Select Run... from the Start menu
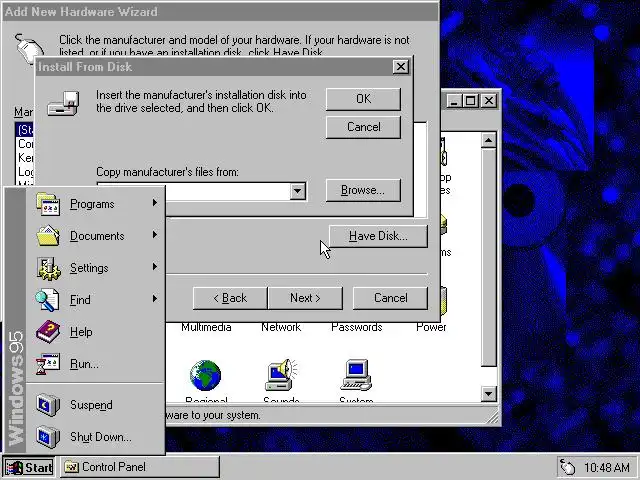 [x=96, y=364]
